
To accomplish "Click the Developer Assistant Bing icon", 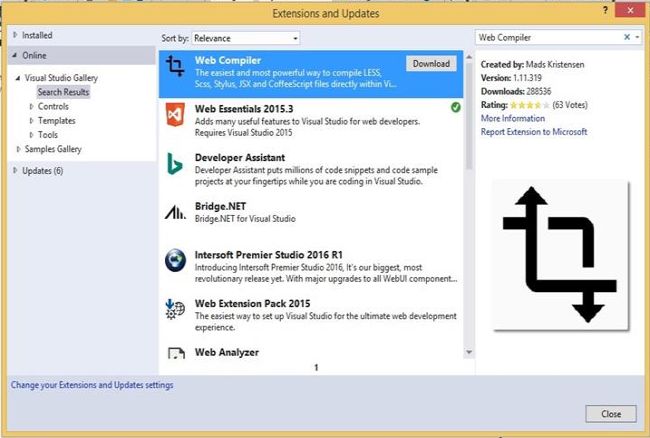I will [175, 164].
